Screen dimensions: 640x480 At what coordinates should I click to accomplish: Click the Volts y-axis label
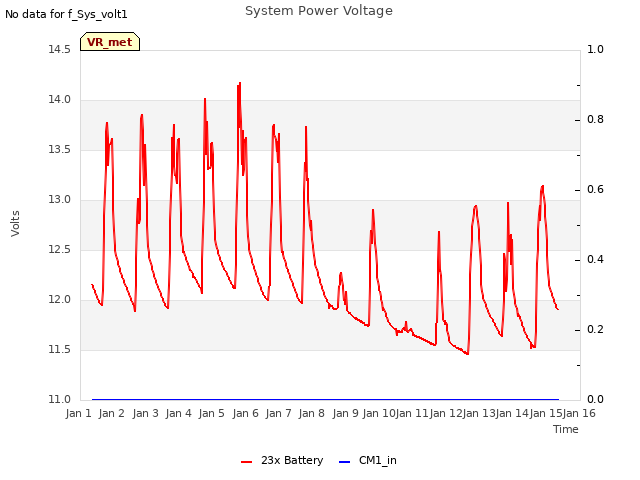pyautogui.click(x=15, y=223)
